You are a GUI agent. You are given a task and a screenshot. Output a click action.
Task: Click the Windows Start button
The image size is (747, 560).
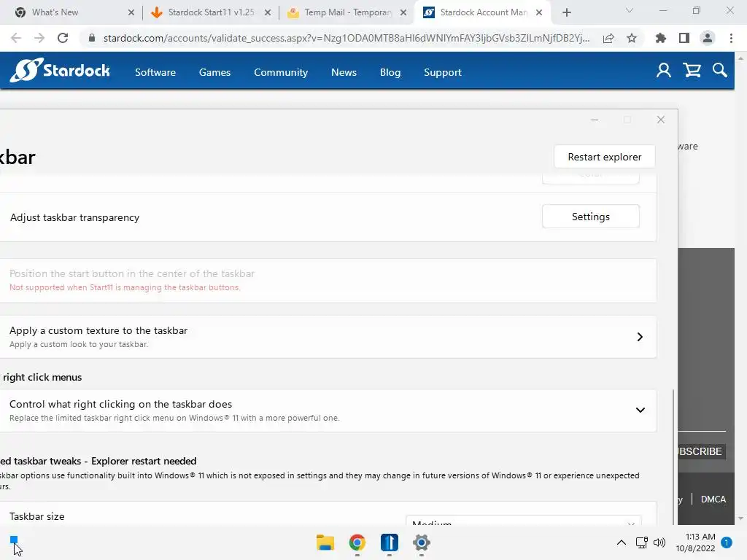[14, 540]
